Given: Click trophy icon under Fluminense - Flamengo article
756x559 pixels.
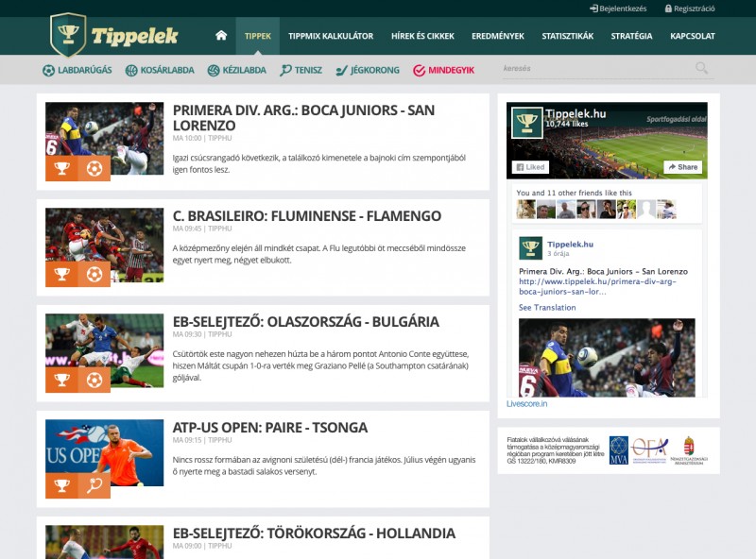Looking at the screenshot, I should click(x=61, y=275).
